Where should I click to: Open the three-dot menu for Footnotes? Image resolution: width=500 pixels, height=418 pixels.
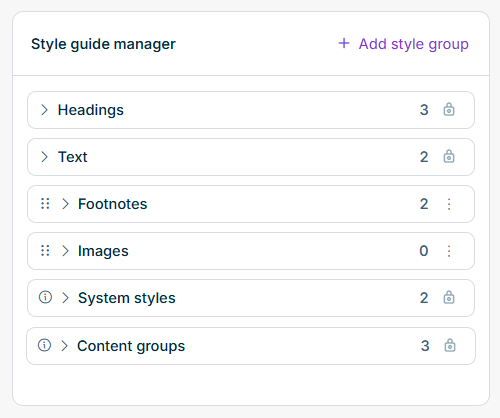pos(449,204)
